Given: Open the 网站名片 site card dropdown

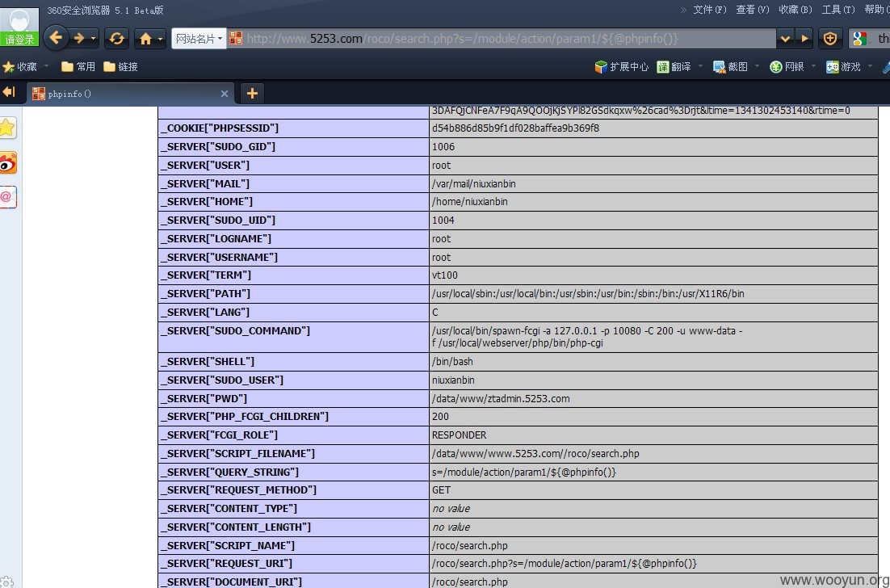Looking at the screenshot, I should [x=199, y=39].
